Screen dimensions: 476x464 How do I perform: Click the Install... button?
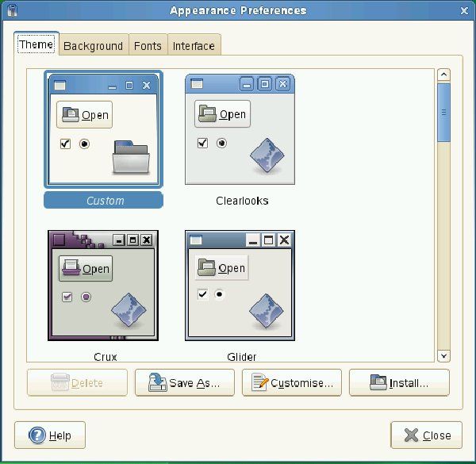(399, 382)
